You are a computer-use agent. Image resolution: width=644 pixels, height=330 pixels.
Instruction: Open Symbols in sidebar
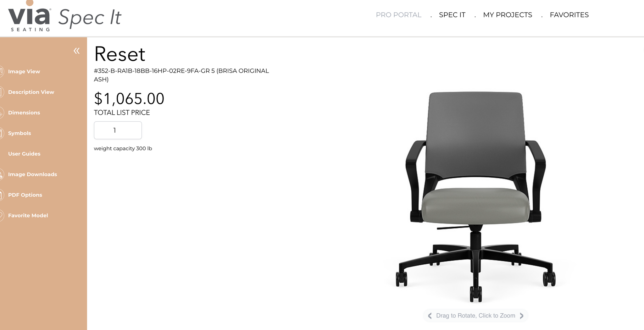click(x=19, y=133)
